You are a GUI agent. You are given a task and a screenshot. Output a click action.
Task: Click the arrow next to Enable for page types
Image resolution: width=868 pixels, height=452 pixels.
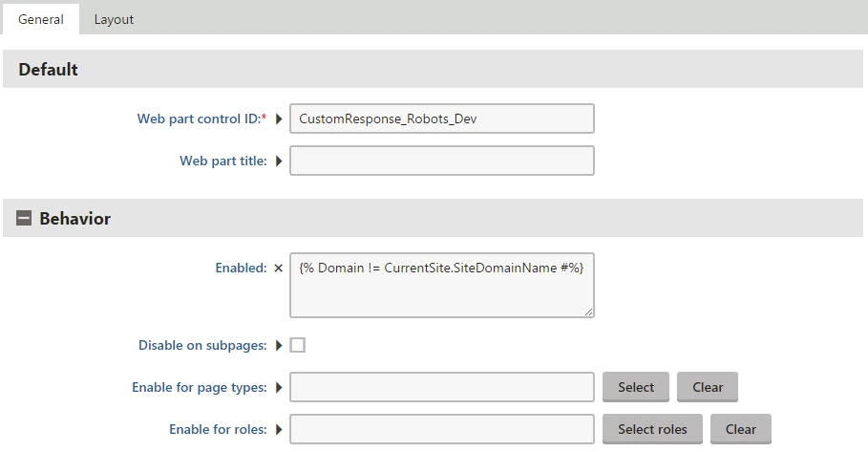click(x=279, y=387)
